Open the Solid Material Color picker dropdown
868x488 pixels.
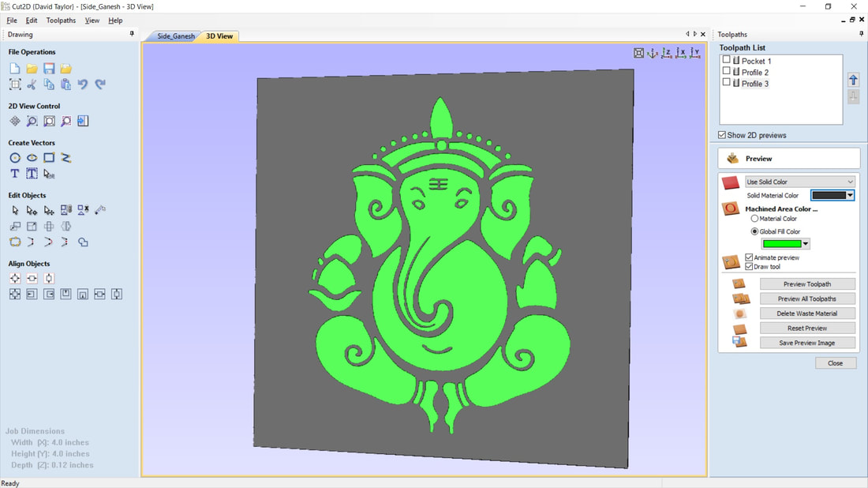[x=850, y=195]
